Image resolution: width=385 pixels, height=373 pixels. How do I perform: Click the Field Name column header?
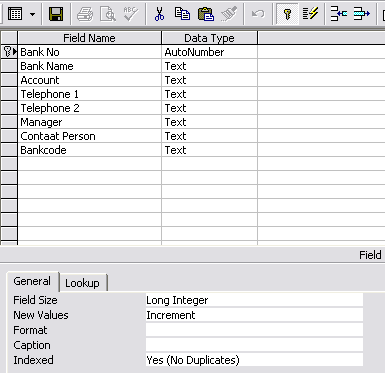click(x=89, y=38)
